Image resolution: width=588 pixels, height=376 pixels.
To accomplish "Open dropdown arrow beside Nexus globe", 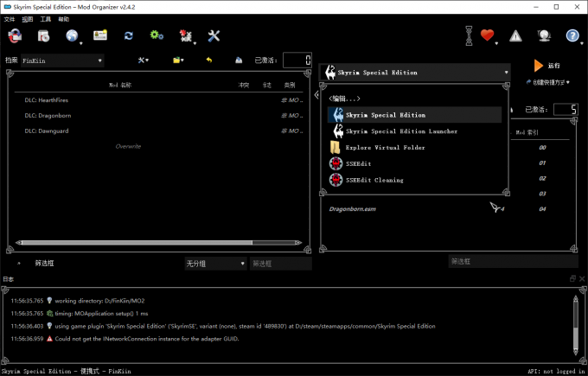I will [80, 43].
